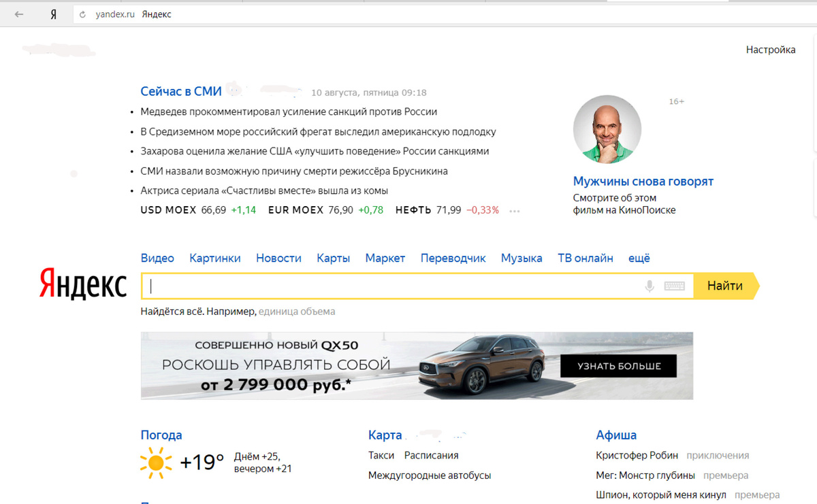Read news about Медведев санкций
Viewport: 817px width, 504px height.
click(x=289, y=112)
